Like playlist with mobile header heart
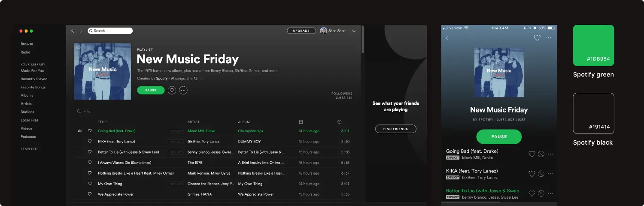 (537, 38)
